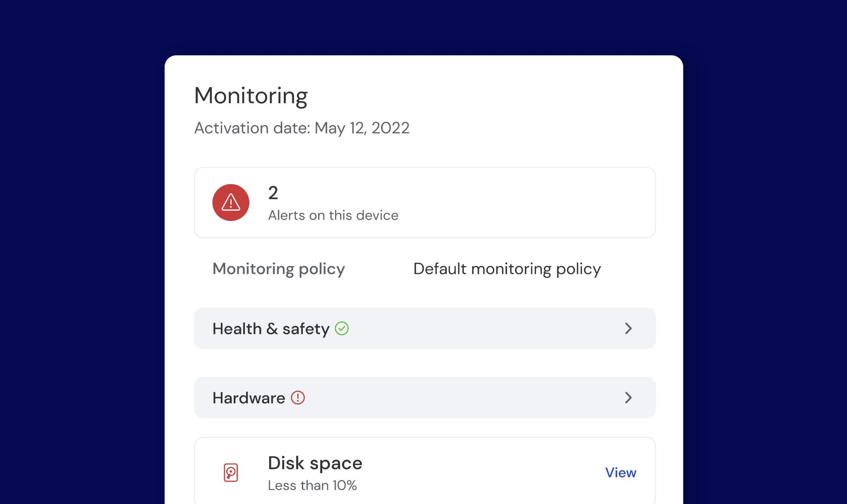847x504 pixels.
Task: Select the Default monitoring policy value
Action: (x=507, y=269)
